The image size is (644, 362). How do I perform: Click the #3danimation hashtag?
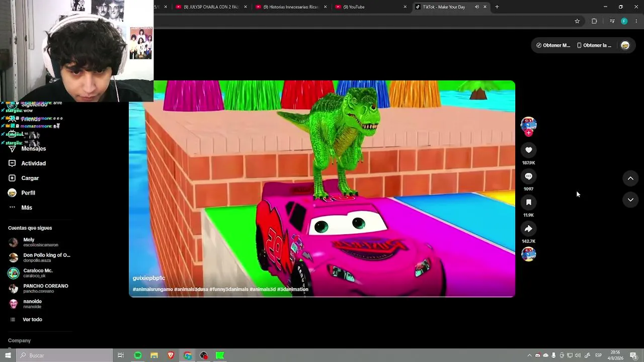click(293, 290)
